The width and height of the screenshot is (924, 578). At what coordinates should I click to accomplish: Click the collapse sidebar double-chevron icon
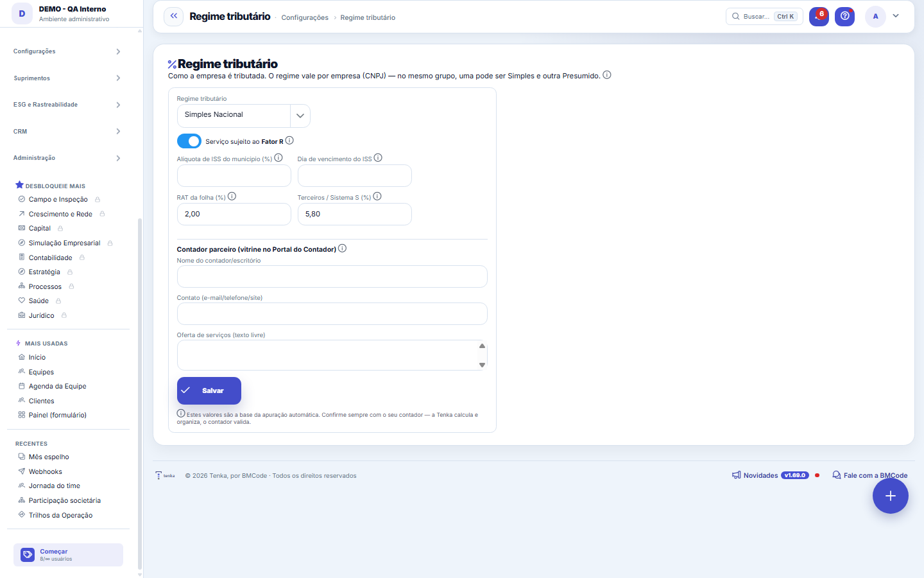(174, 17)
